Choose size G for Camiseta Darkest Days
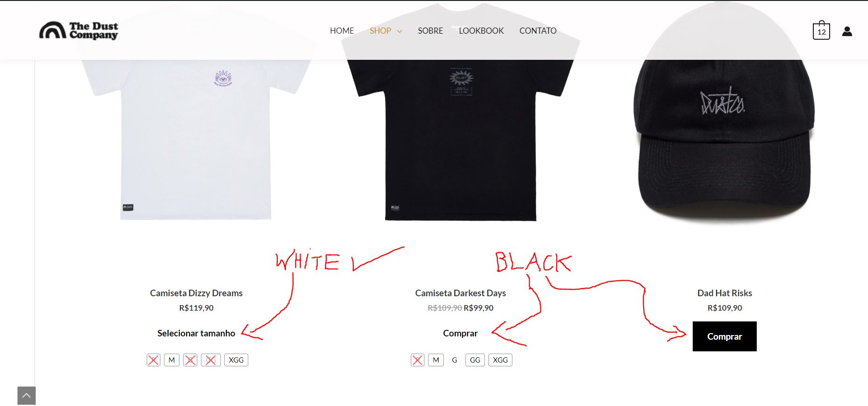Screen dimensions: 868x406 pos(454,360)
